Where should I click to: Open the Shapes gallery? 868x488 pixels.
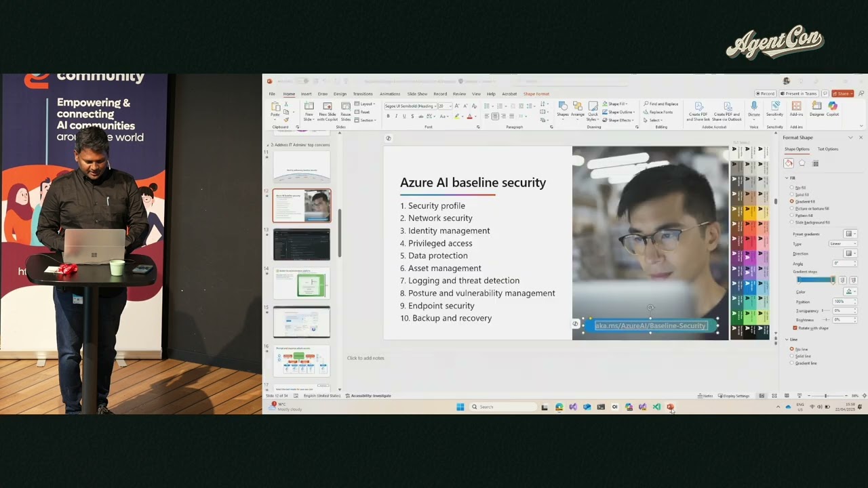pos(563,110)
